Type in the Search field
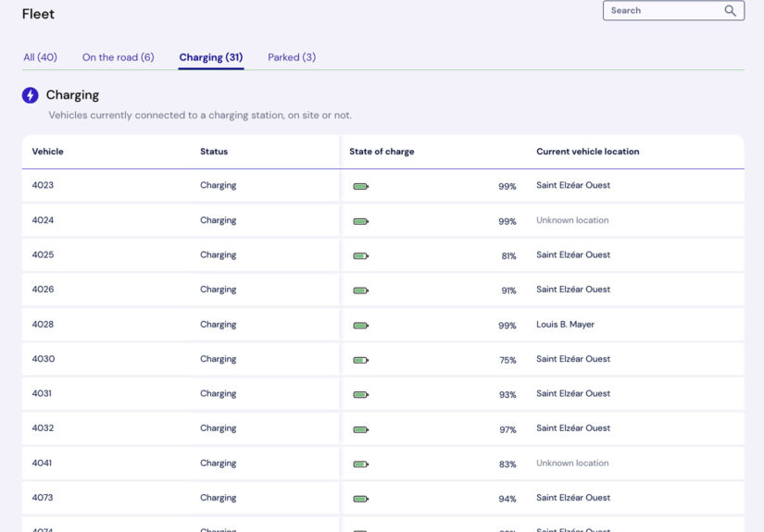764x532 pixels. 662,11
